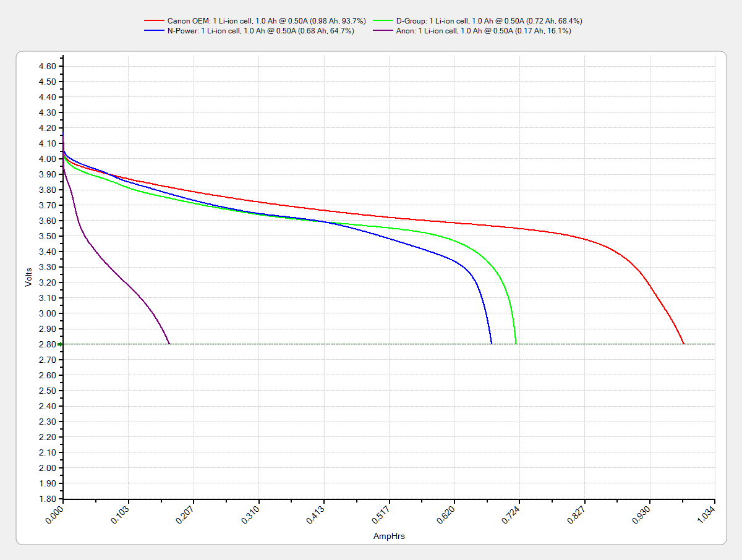This screenshot has height=560, width=742.
Task: Click the 0.000 origin label on the AmpHrs axis
Action: [57, 514]
